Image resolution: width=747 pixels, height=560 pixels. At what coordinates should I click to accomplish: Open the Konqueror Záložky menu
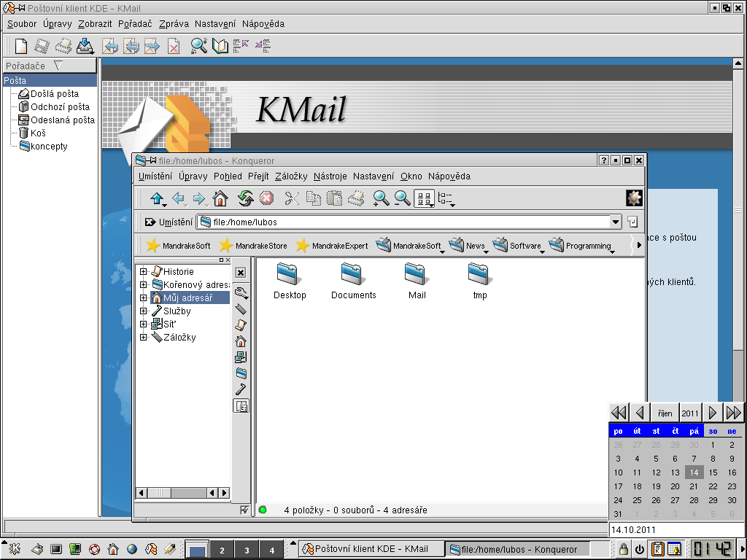point(291,176)
